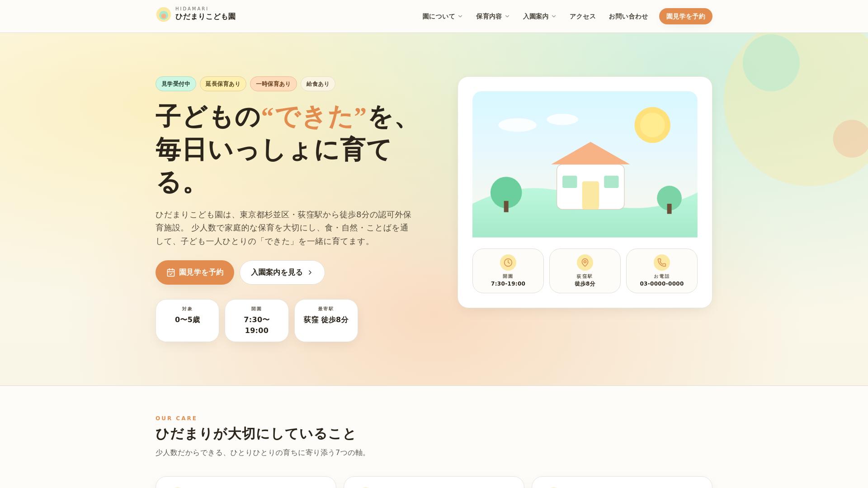This screenshot has width=868, height=488.
Task: Click calendar icon in 園見学を予約 hero button
Action: coord(171,272)
